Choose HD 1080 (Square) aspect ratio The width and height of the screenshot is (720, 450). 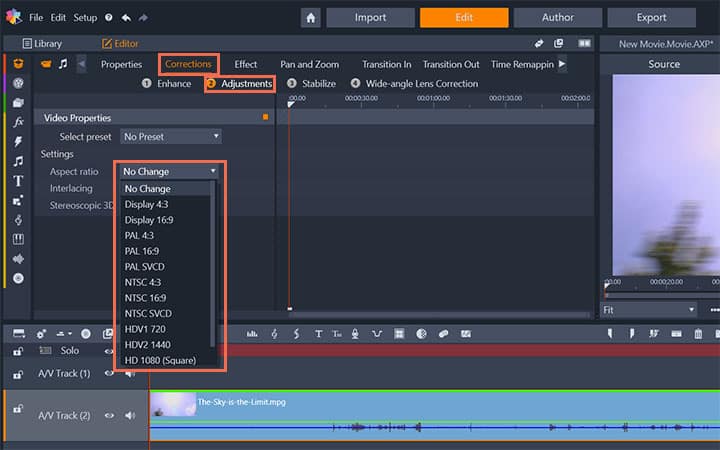(x=160, y=360)
